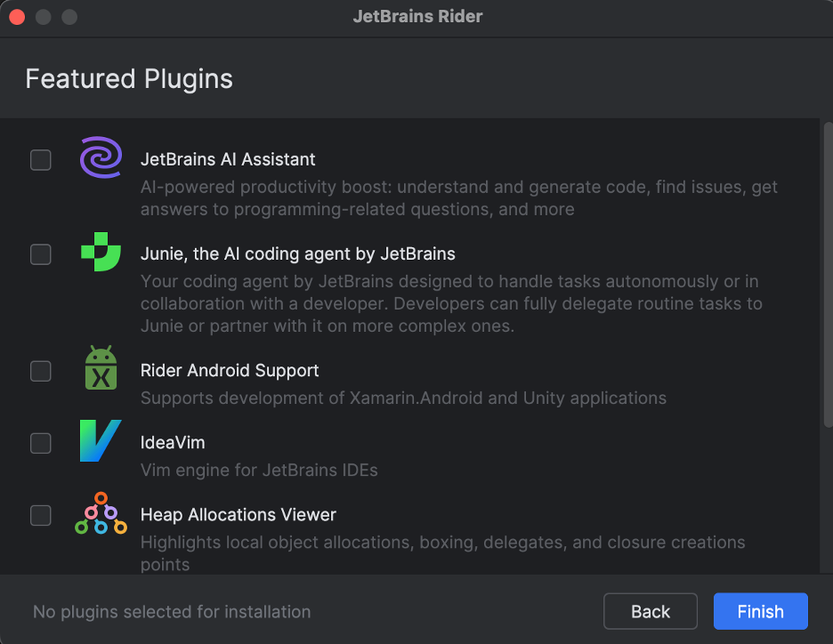833x644 pixels.
Task: Tick the Junie coding agent checkbox
Action: (41, 254)
